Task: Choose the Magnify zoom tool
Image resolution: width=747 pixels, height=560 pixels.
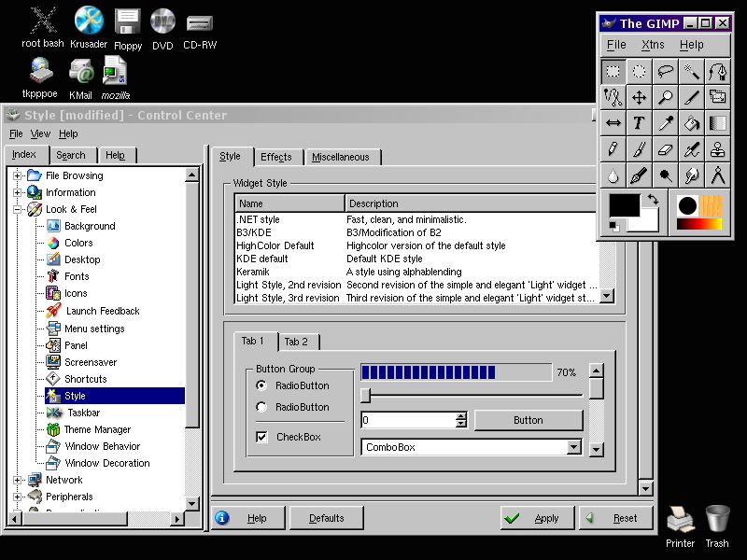Action: coord(665,96)
